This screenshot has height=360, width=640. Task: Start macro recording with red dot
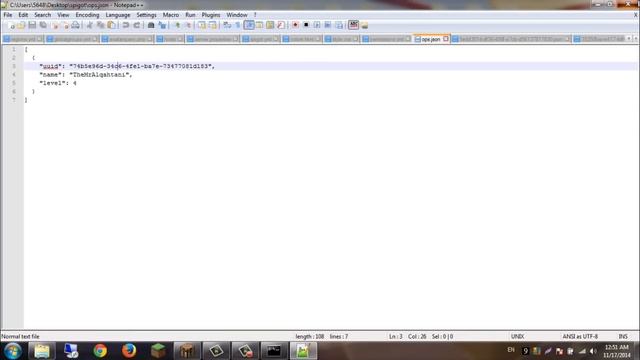click(295, 25)
